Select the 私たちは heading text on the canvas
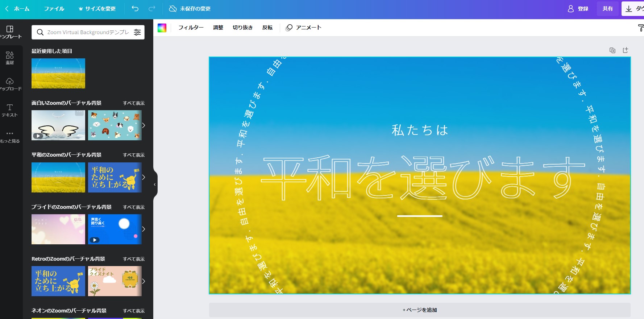This screenshot has height=319, width=644. 420,130
